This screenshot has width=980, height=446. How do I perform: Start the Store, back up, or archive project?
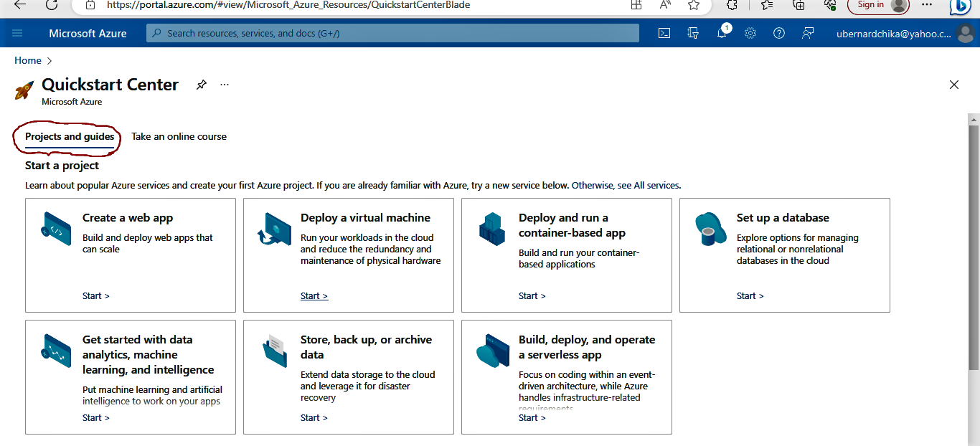[314, 417]
